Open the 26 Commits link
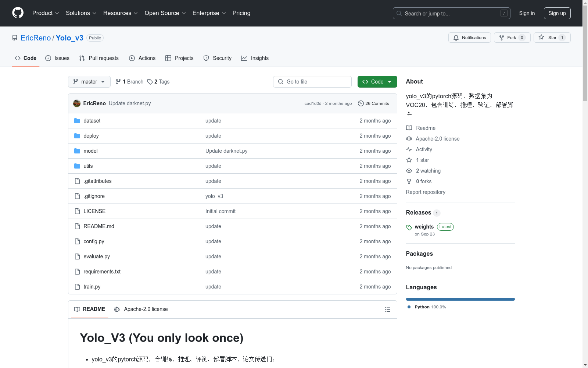 (373, 103)
